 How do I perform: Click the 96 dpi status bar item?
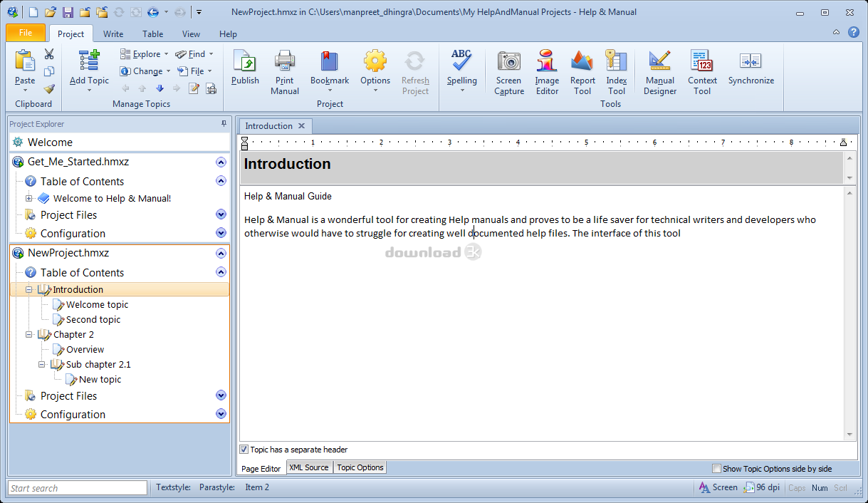tap(763, 487)
